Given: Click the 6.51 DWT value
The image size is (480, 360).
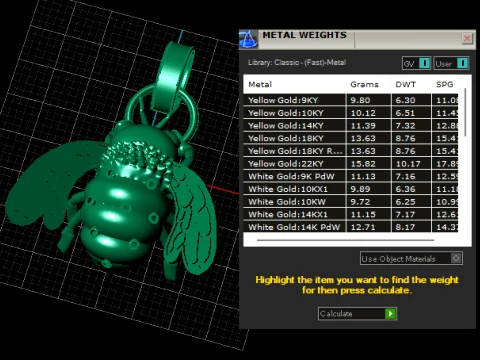Looking at the screenshot, I should (405, 113).
